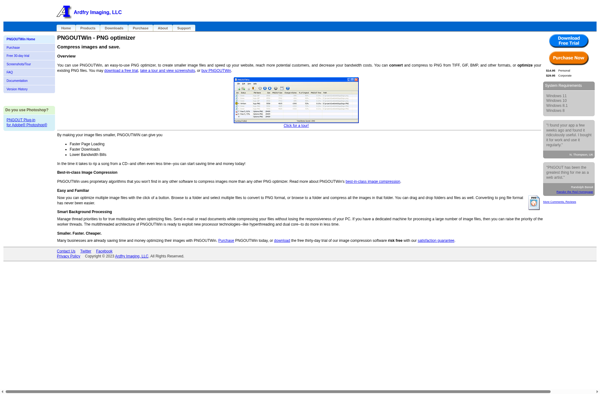Open the More Comments, Reviews link
The image size is (600, 394).
pyautogui.click(x=559, y=202)
